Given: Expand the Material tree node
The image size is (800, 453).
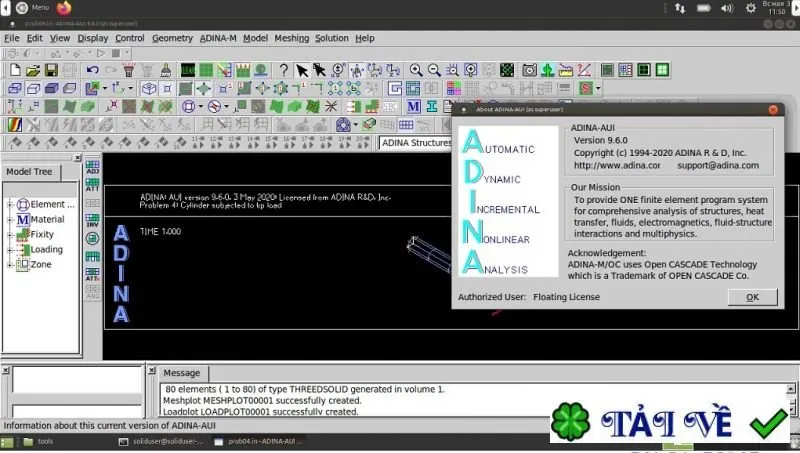Looking at the screenshot, I should tap(10, 220).
